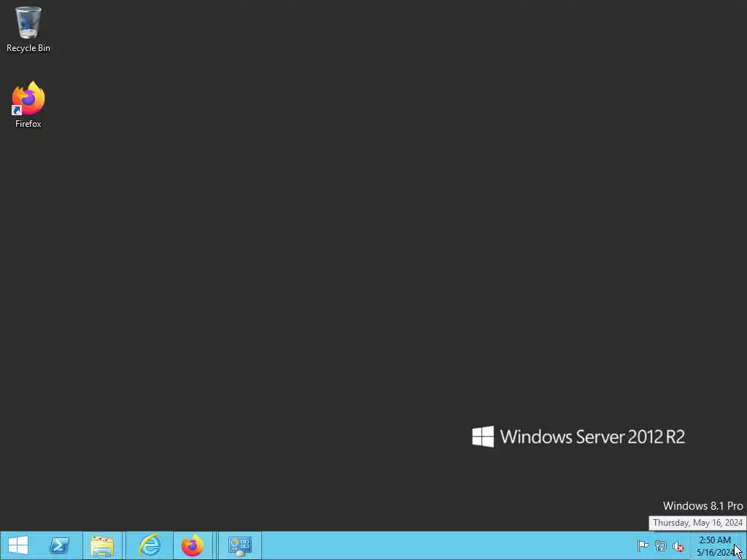Select the Recycle Bin desktop icon

point(28,29)
